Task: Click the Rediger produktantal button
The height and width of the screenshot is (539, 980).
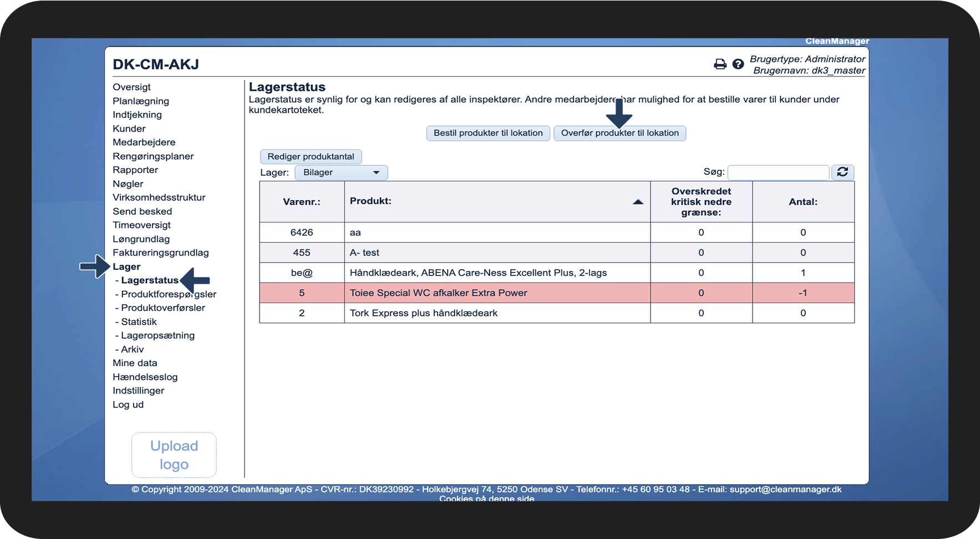Action: click(311, 157)
